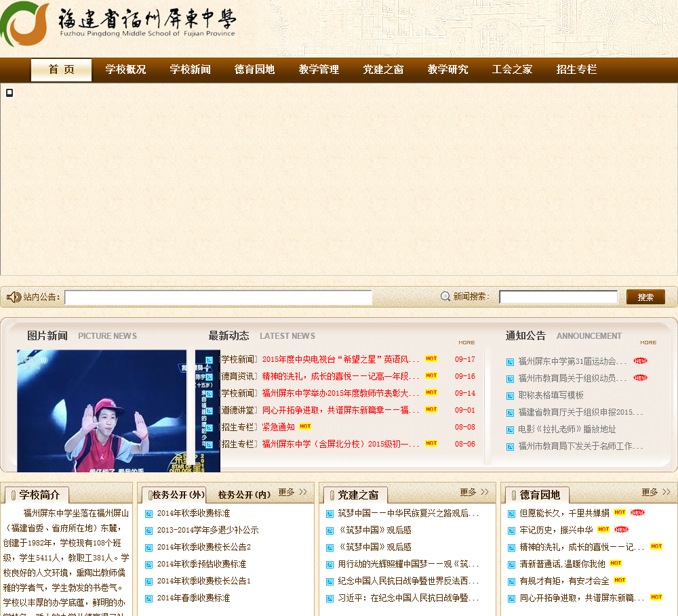Click bullet icon before 筑梦中国——中华民族复兴之路
The image size is (678, 616).
click(330, 514)
